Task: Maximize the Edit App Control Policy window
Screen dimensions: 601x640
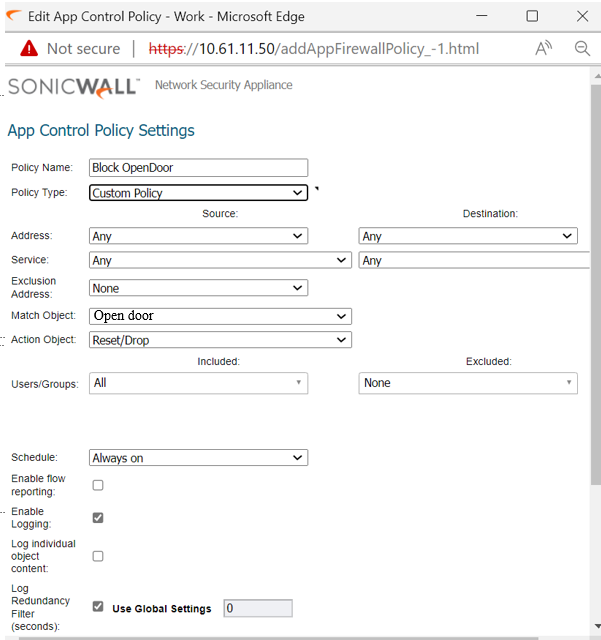Action: [532, 16]
